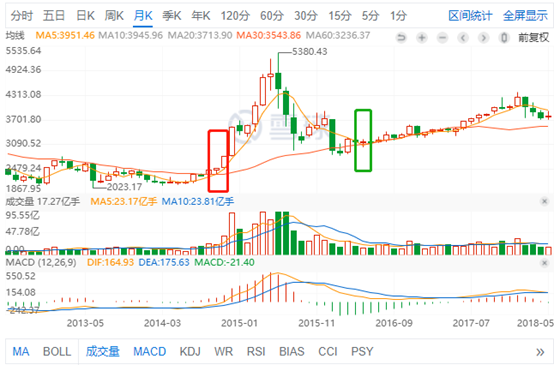Enable the BIAS indicator
This screenshot has width=554, height=365.
click(x=292, y=352)
